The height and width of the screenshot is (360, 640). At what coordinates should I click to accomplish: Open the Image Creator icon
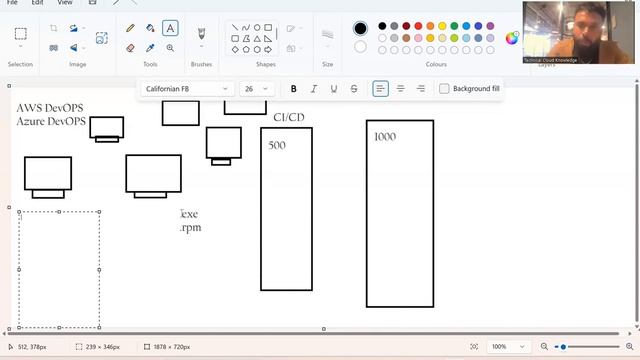click(102, 38)
